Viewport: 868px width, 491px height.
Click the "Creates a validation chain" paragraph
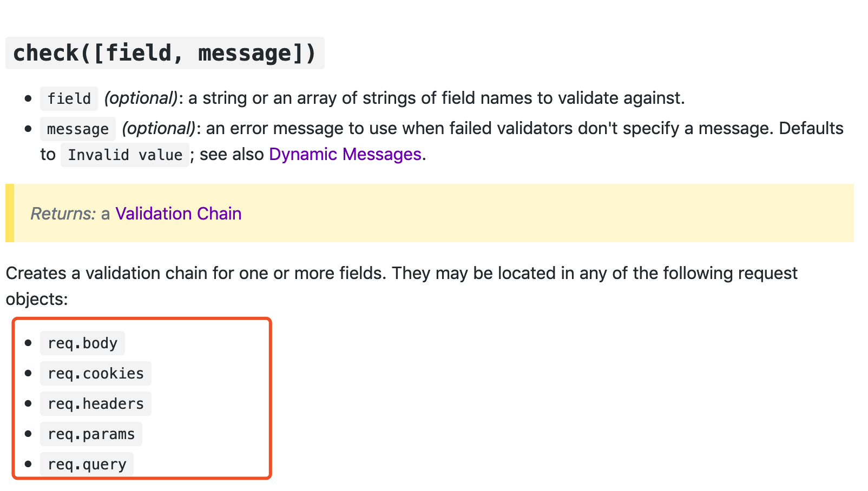[402, 286]
